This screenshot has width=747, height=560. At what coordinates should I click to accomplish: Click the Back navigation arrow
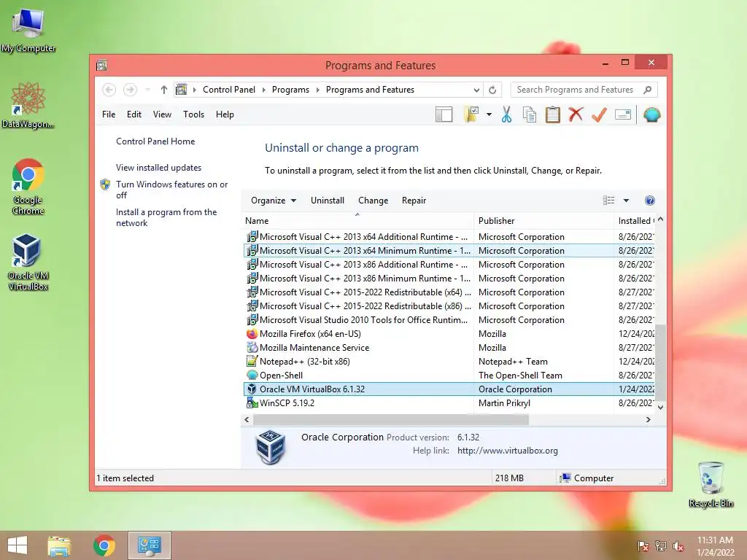coord(109,90)
